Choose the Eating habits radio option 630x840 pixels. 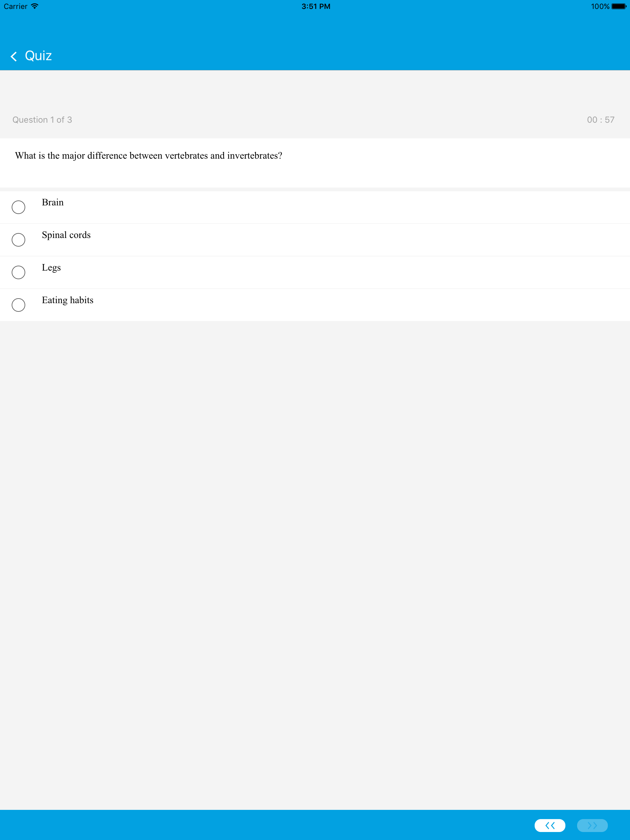click(19, 305)
